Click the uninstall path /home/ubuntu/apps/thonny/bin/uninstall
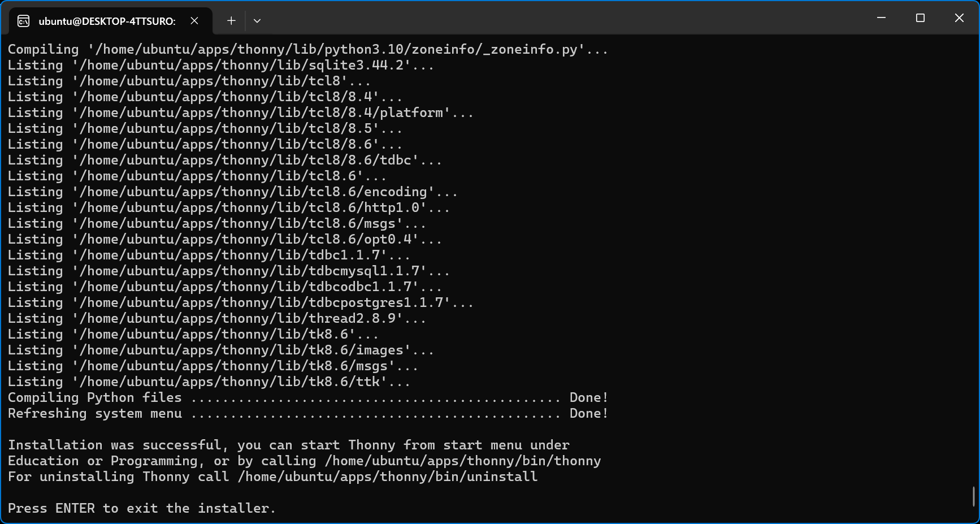 (x=388, y=477)
